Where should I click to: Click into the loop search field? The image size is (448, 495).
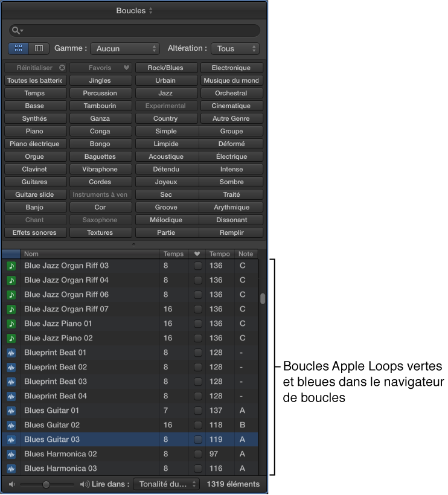click(x=135, y=31)
